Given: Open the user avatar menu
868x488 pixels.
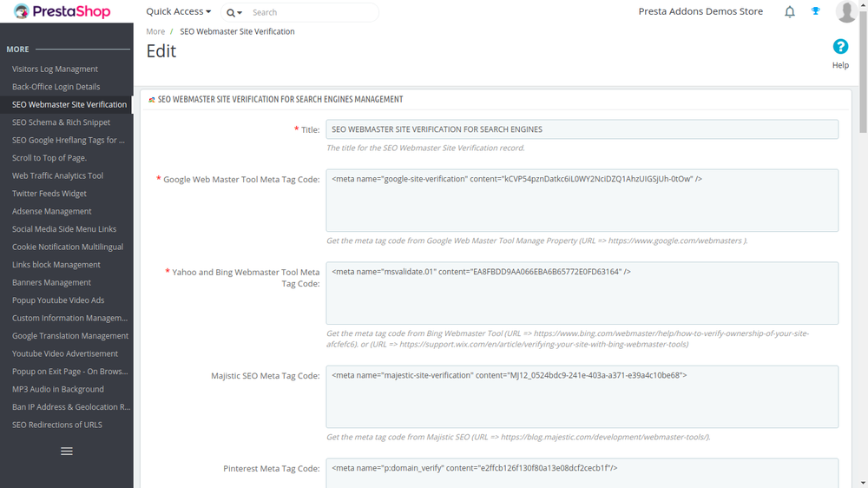Looking at the screenshot, I should (x=846, y=11).
